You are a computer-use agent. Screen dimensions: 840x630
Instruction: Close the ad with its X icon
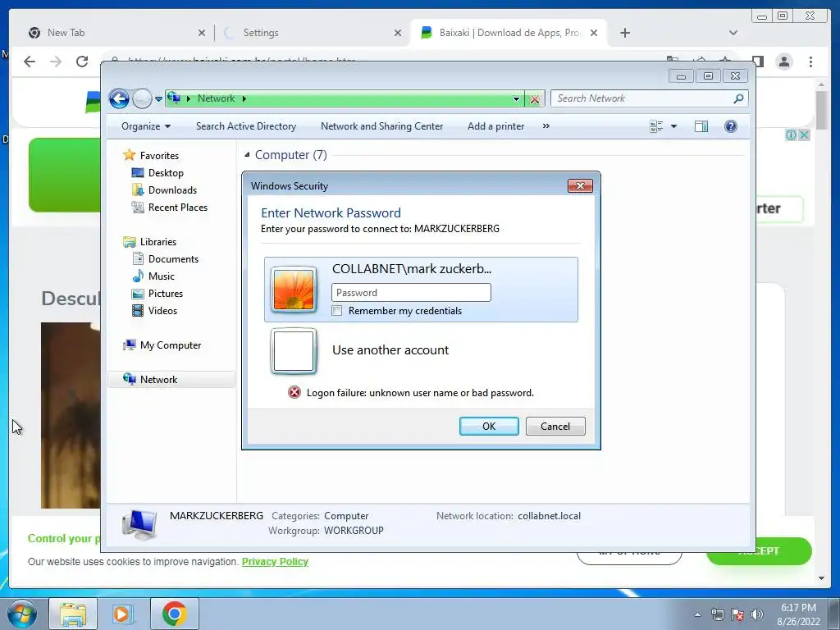click(804, 135)
